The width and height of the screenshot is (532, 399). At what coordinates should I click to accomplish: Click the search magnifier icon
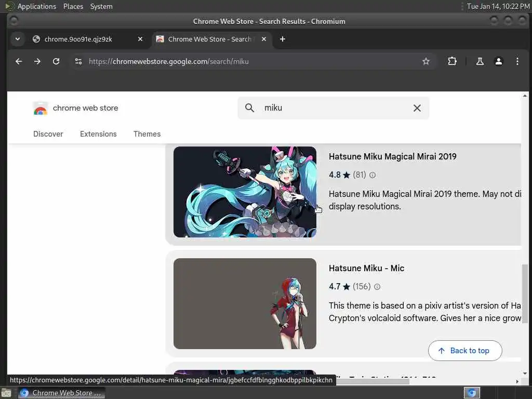(x=249, y=108)
